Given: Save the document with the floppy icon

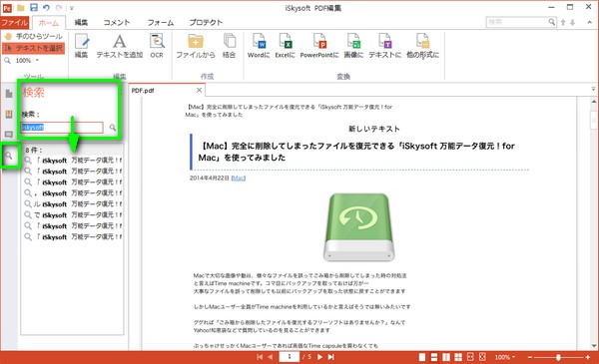Looking at the screenshot, I should coord(34,7).
